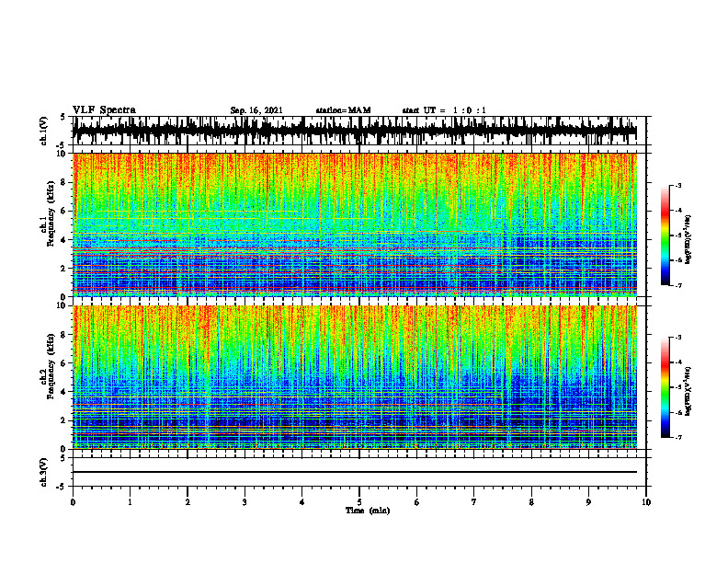This screenshot has height=563, width=728.
Task: Click the "8" kHz tick on ch.1 axis
Action: [65, 182]
